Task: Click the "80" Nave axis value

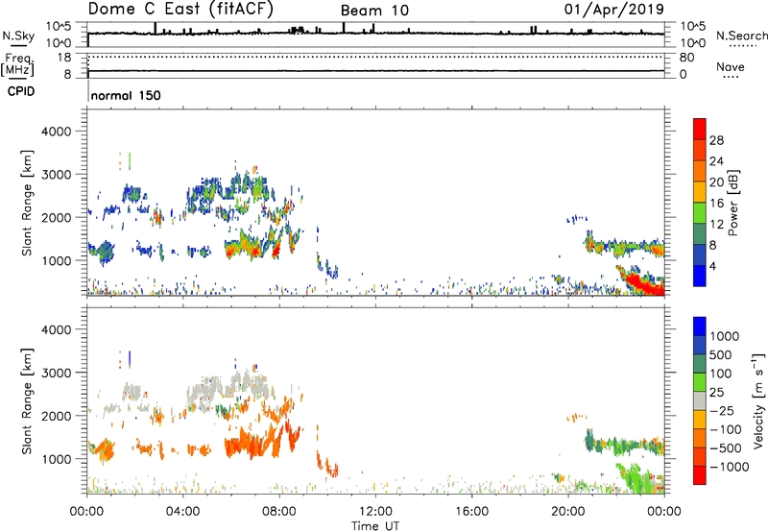Action: coord(686,58)
